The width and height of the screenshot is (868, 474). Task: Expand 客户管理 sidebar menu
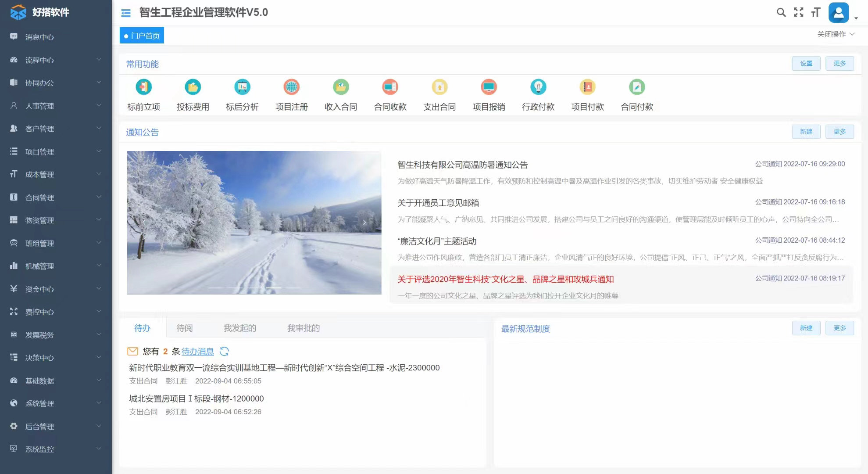[56, 129]
